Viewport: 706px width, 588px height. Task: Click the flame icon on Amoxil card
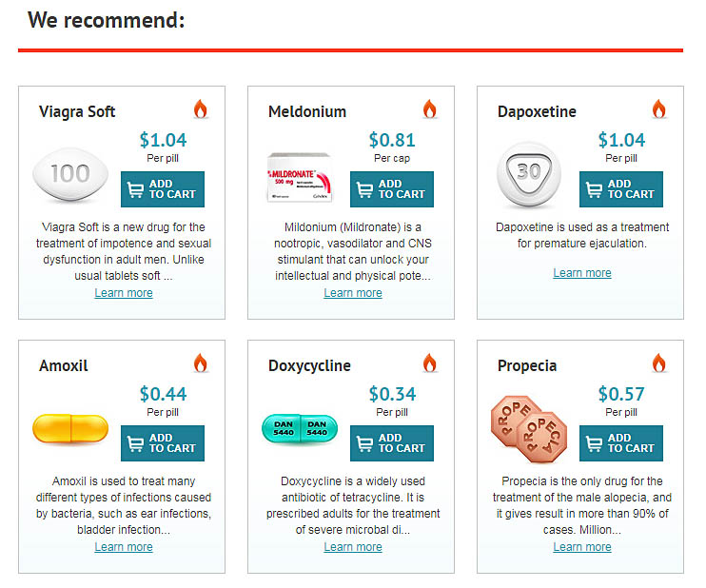[x=201, y=363]
